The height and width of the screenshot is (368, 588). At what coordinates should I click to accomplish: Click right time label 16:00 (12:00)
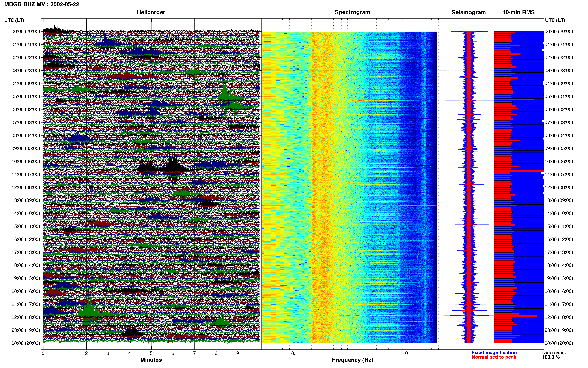tap(559, 239)
